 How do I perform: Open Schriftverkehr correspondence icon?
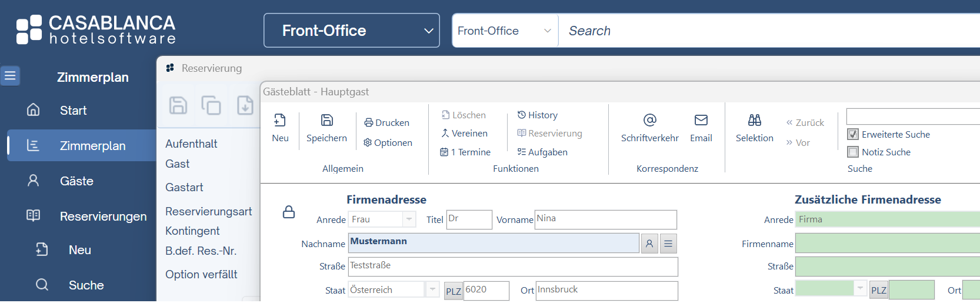[x=649, y=121]
